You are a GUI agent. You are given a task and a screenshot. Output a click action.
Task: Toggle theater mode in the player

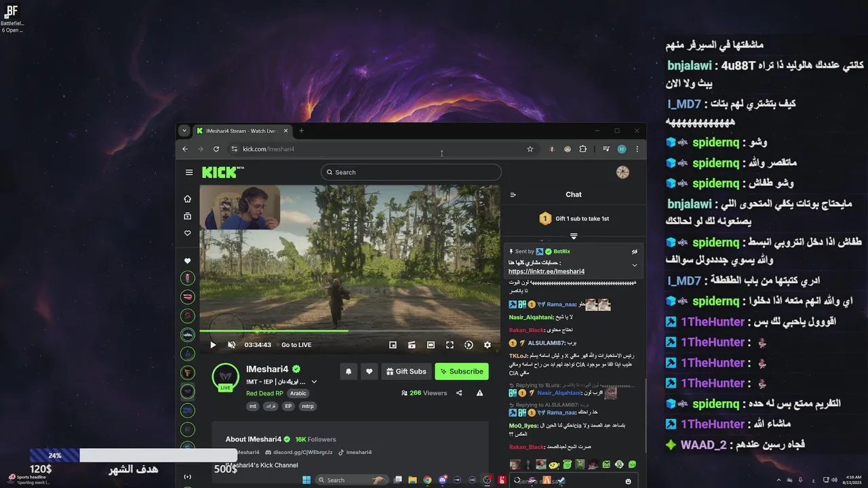click(431, 345)
